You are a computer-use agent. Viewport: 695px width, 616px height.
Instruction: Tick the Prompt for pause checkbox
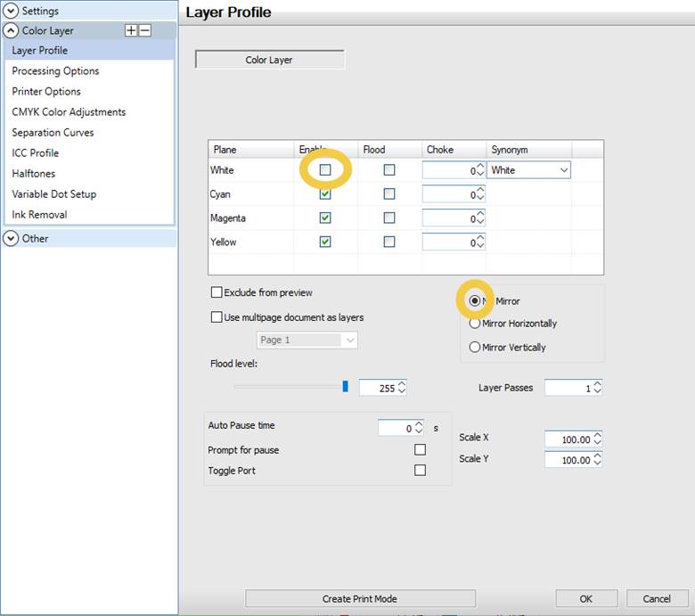pos(420,449)
